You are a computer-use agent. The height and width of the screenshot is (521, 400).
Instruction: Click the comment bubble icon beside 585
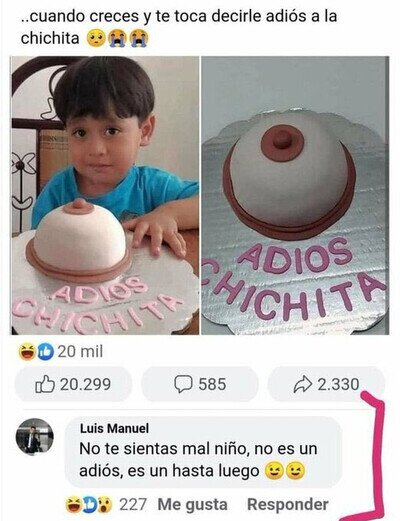pyautogui.click(x=184, y=384)
